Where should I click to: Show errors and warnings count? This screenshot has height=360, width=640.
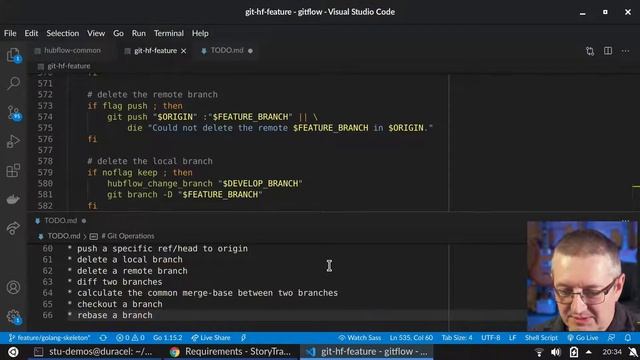click(130, 338)
